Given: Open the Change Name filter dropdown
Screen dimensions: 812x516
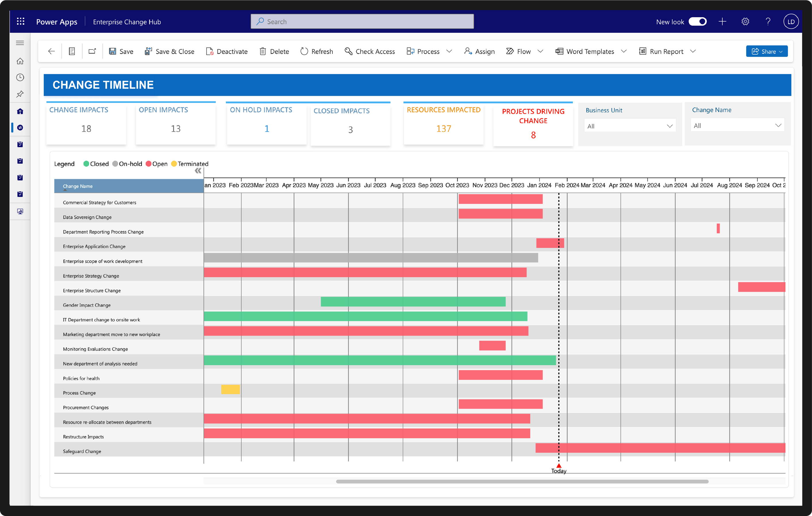Looking at the screenshot, I should pos(737,126).
